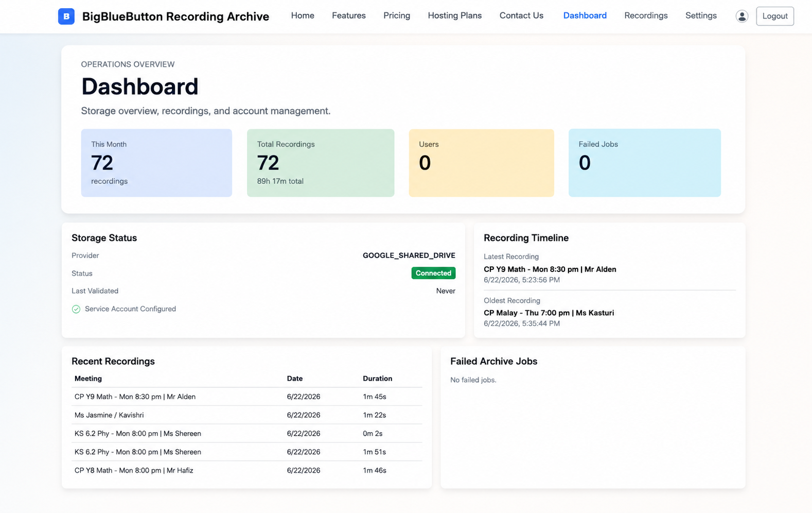Image resolution: width=812 pixels, height=513 pixels.
Task: Click timestamp '6/22/2026, 5:35:44 PM'
Action: pos(521,323)
